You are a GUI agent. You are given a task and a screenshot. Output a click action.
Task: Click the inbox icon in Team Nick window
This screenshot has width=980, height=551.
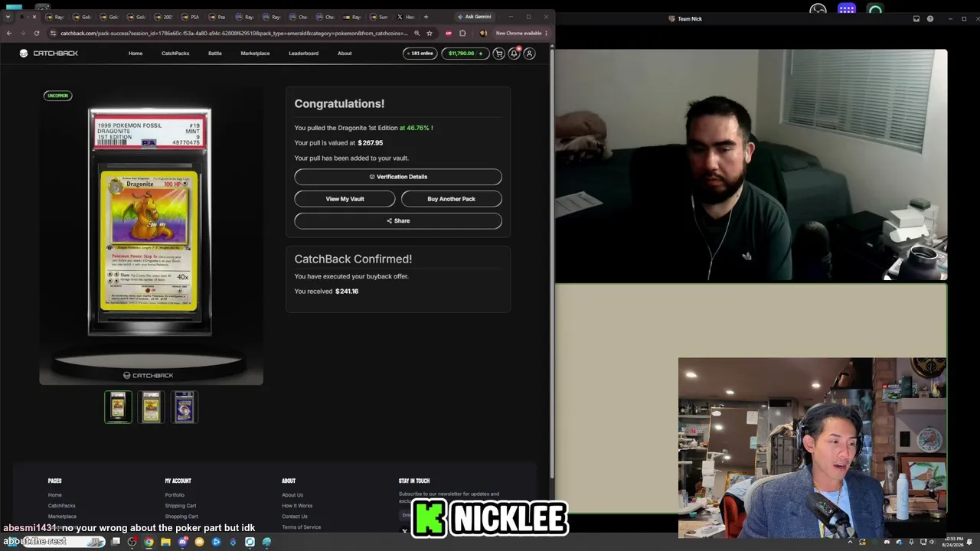(916, 19)
